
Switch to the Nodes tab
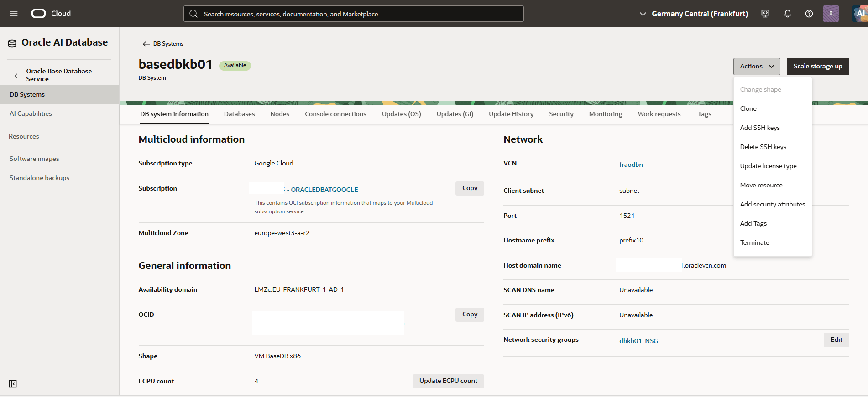[x=280, y=114]
